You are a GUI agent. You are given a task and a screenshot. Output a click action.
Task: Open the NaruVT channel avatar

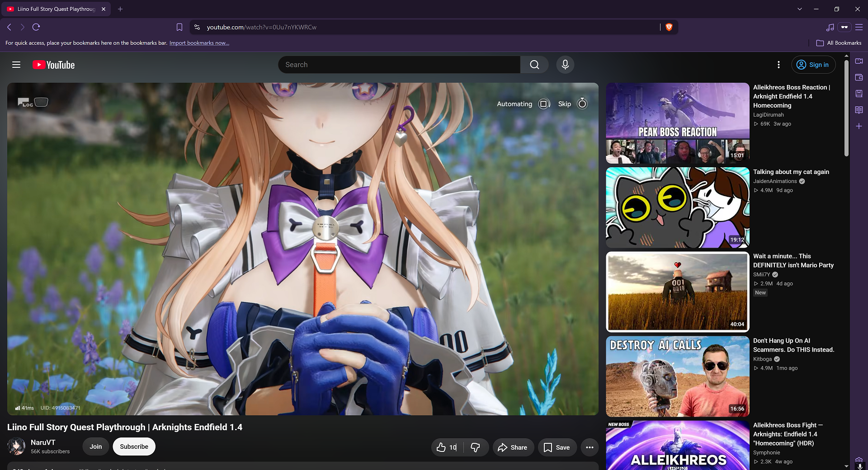tap(16, 446)
